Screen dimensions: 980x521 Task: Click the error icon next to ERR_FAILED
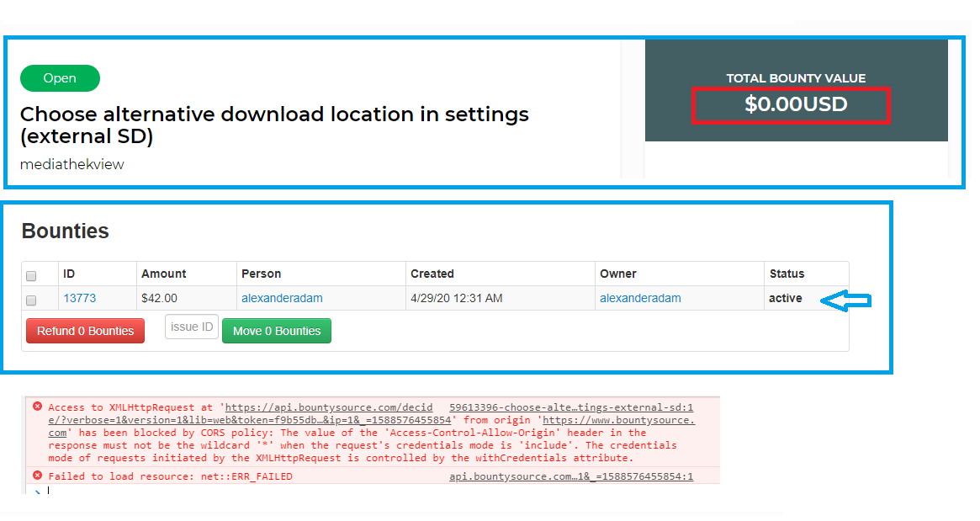(35, 475)
